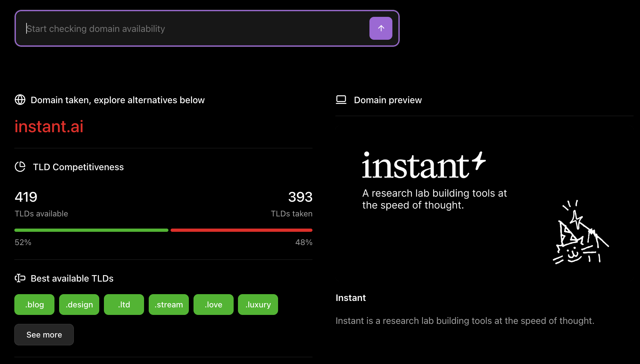640x364 pixels.
Task: Click the Instant wordmark logo in the preview
Action: [416, 166]
